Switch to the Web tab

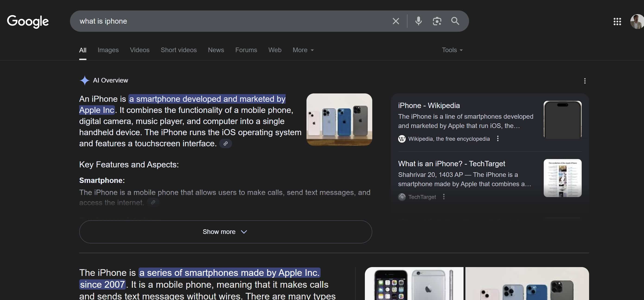click(275, 50)
